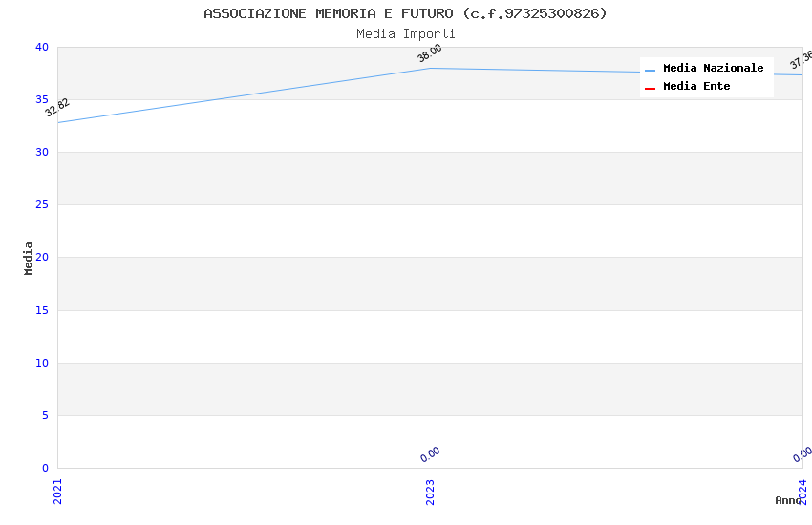Select the 2021 x-axis tick label
Image resolution: width=812 pixels, height=525 pixels.
[x=57, y=491]
